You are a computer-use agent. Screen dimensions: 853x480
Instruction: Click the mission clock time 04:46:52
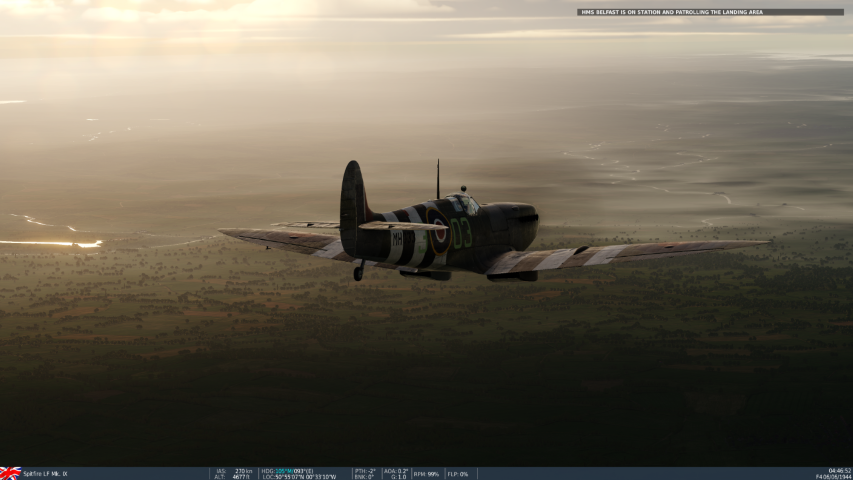coord(839,470)
